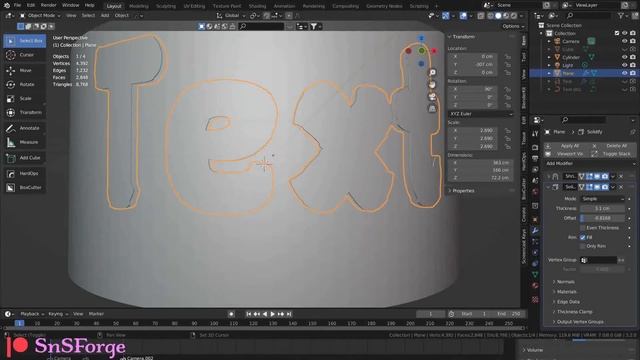Select the HardOps tool
Viewport: 640px width, 360px height.
point(25,173)
